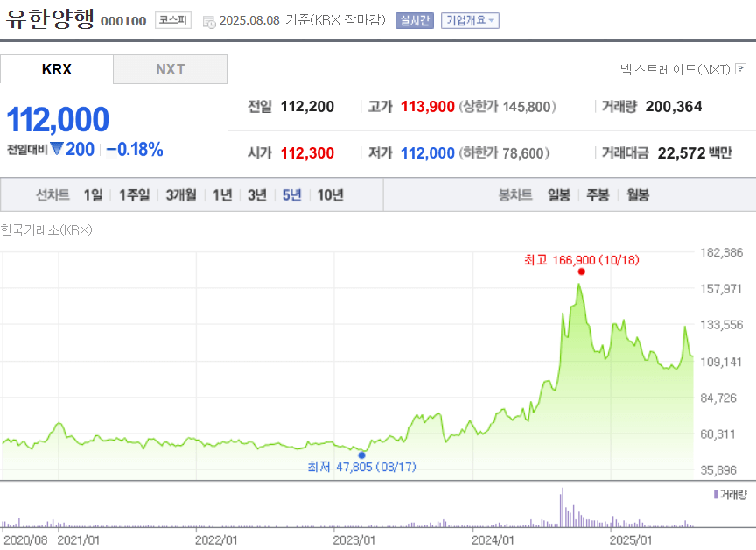Image resolution: width=756 pixels, height=550 pixels.
Task: Click the -0.18% change rate
Action: (135, 149)
